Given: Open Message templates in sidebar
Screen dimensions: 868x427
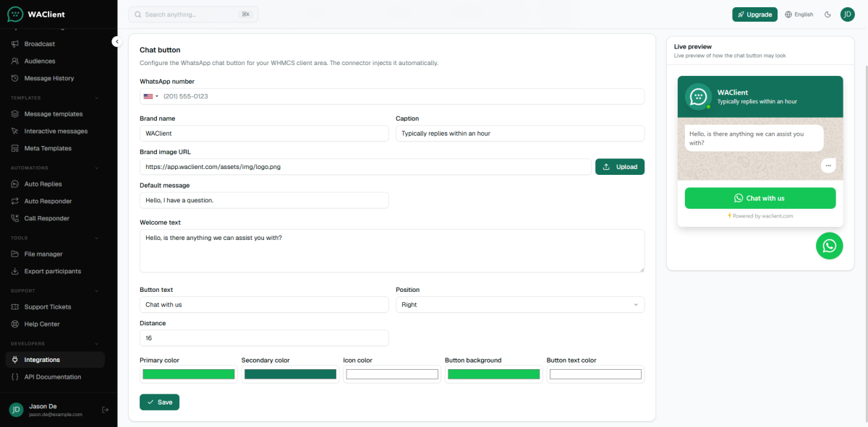Looking at the screenshot, I should [55, 114].
